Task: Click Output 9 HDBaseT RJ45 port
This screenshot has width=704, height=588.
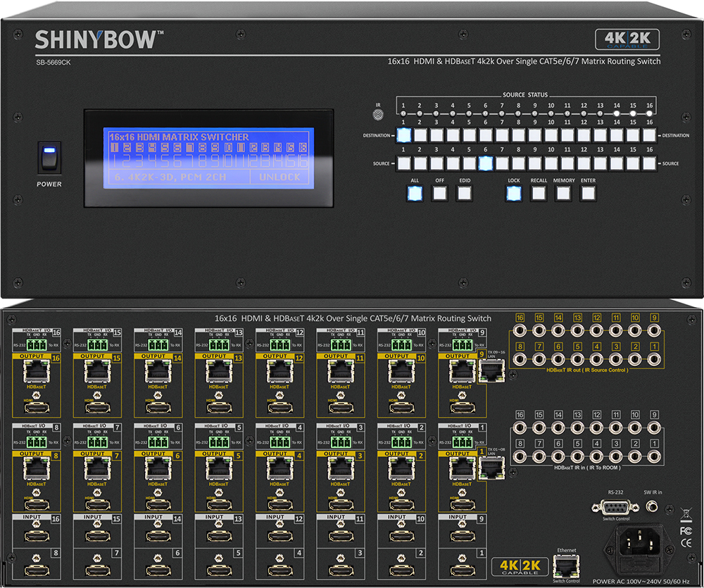Action: point(462,371)
